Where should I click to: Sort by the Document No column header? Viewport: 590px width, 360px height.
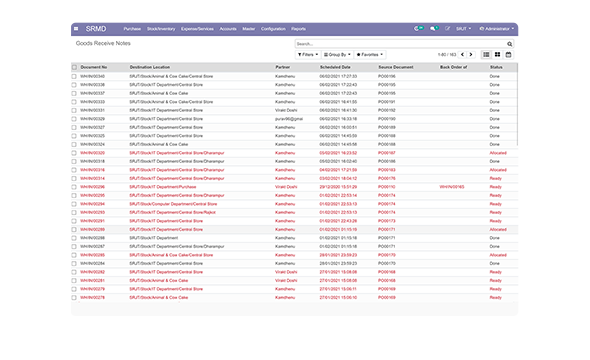click(94, 67)
